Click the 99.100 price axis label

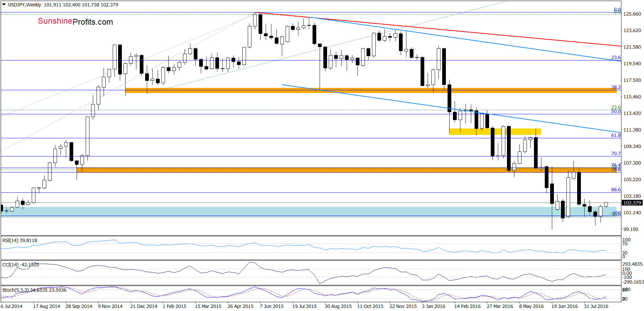[631, 229]
